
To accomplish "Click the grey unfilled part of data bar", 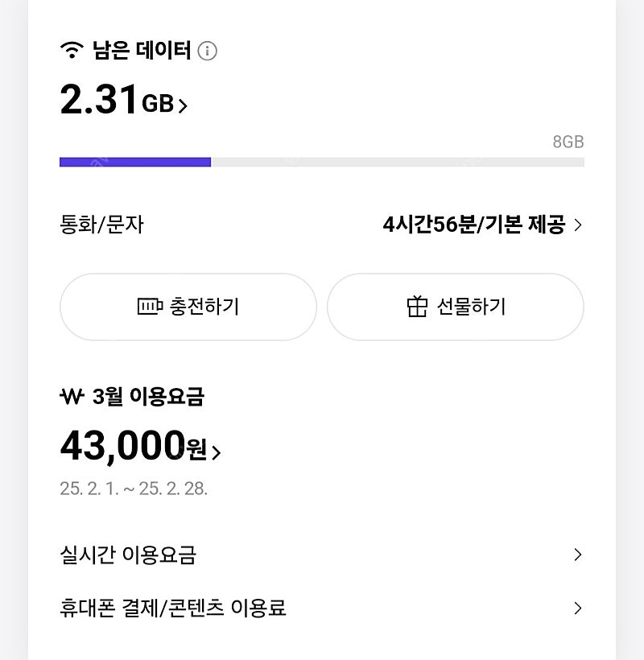I will 398,162.
